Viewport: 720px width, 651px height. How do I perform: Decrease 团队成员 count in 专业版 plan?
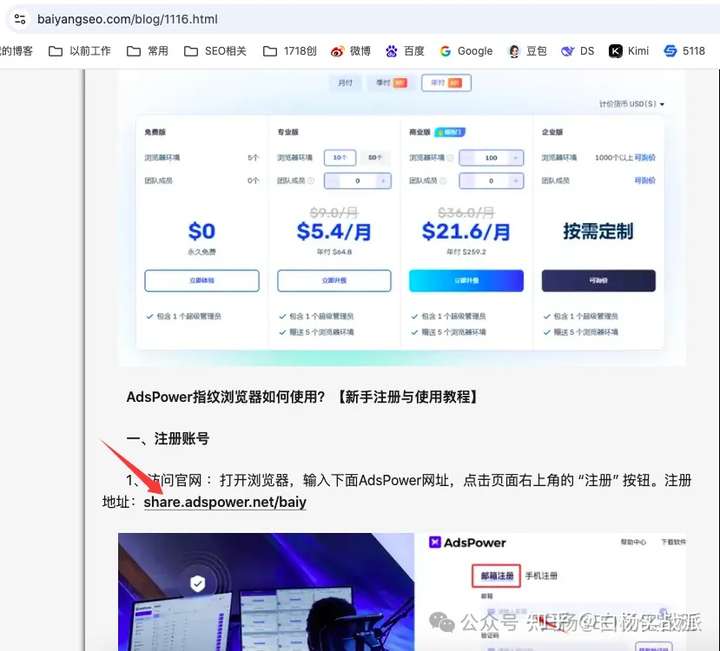(x=332, y=181)
